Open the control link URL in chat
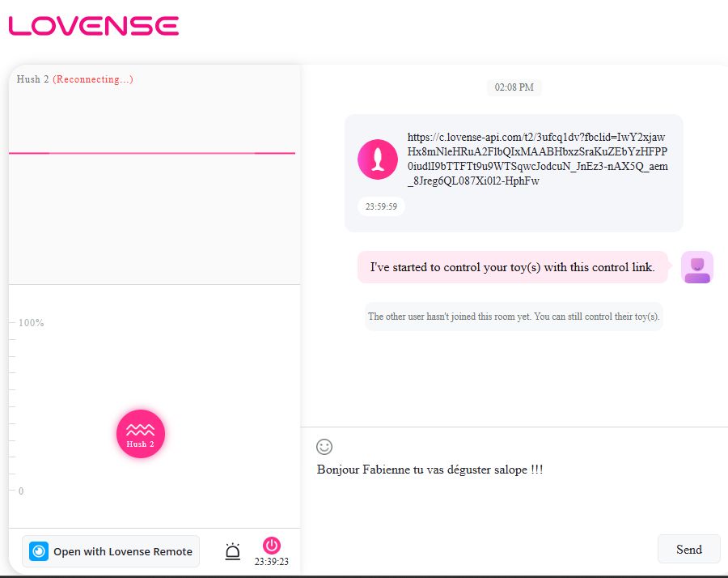This screenshot has width=728, height=578. [537, 159]
